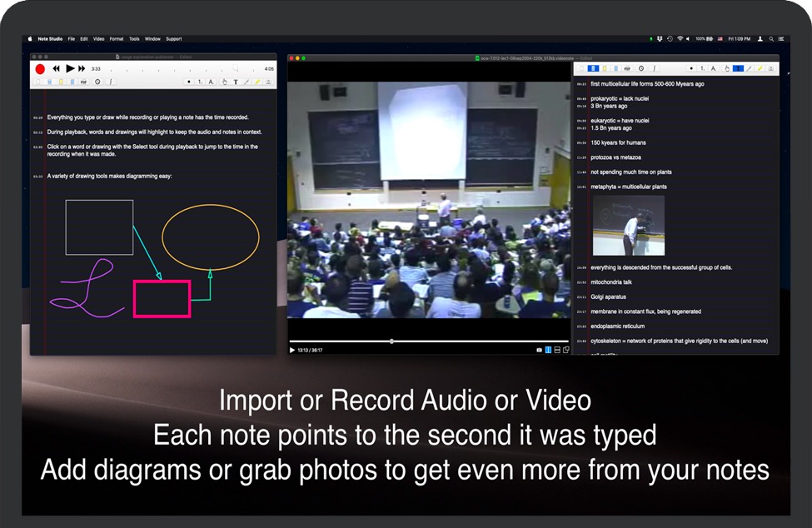812x528 pixels.
Task: Open the bullet style option in right toolbar
Action: (691, 68)
